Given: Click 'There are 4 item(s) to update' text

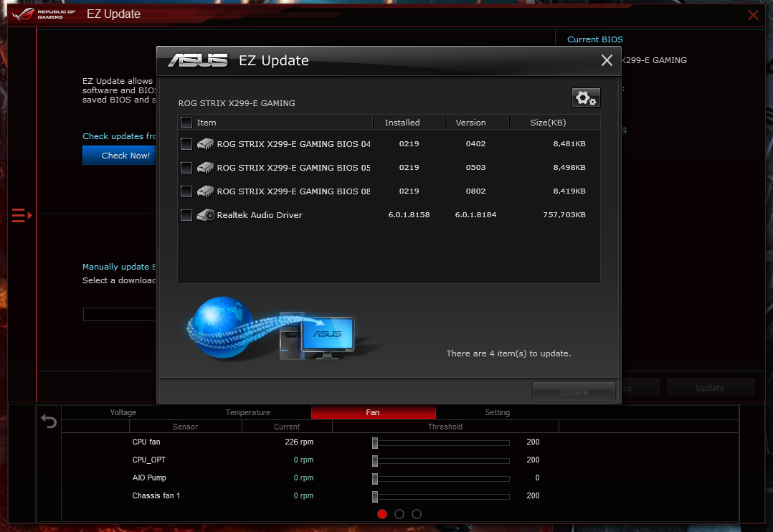Looking at the screenshot, I should pos(509,353).
